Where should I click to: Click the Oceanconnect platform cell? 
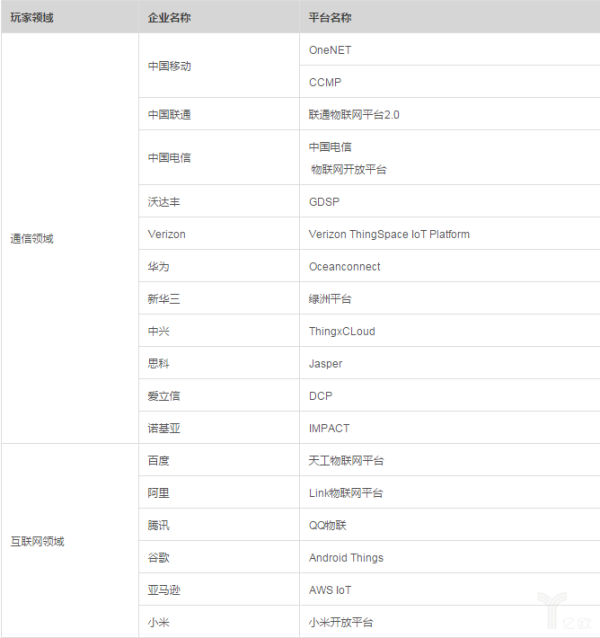tap(344, 267)
